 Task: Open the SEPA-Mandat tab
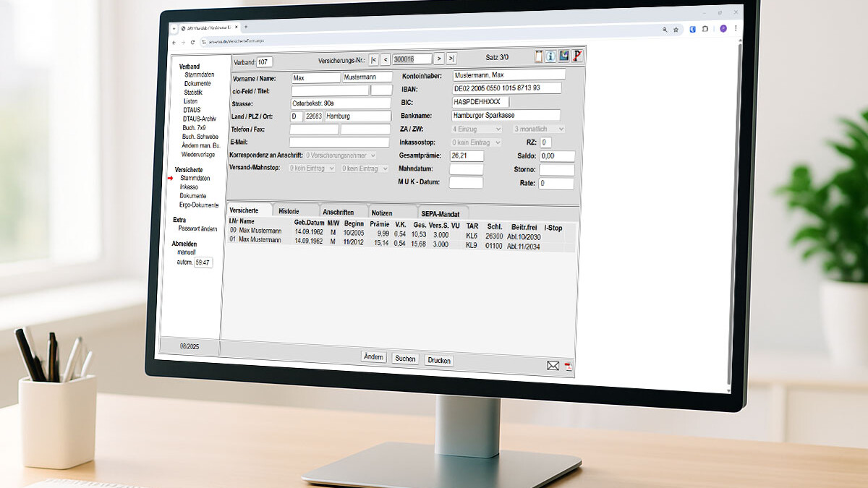[440, 214]
